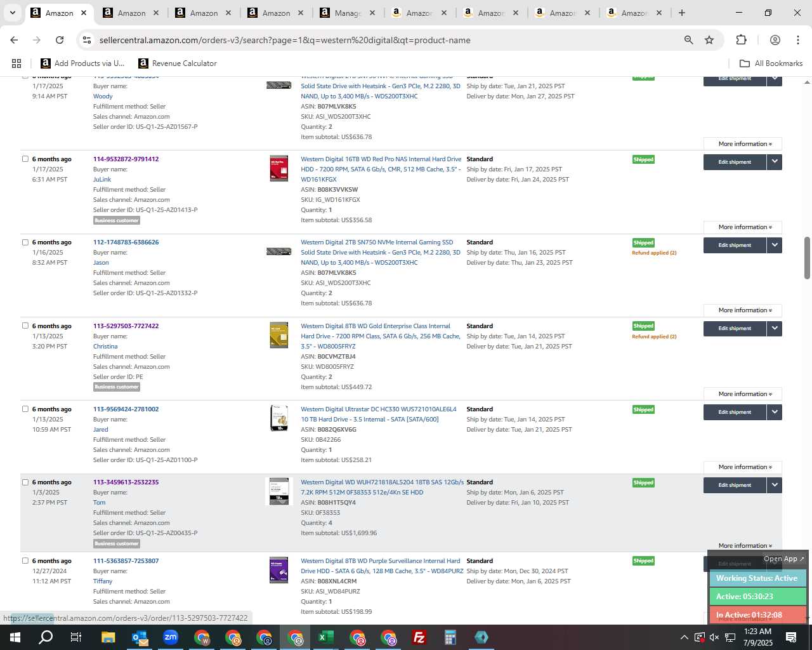Click the zoom magnifier icon in address bar
The width and height of the screenshot is (812, 650).
tap(688, 40)
